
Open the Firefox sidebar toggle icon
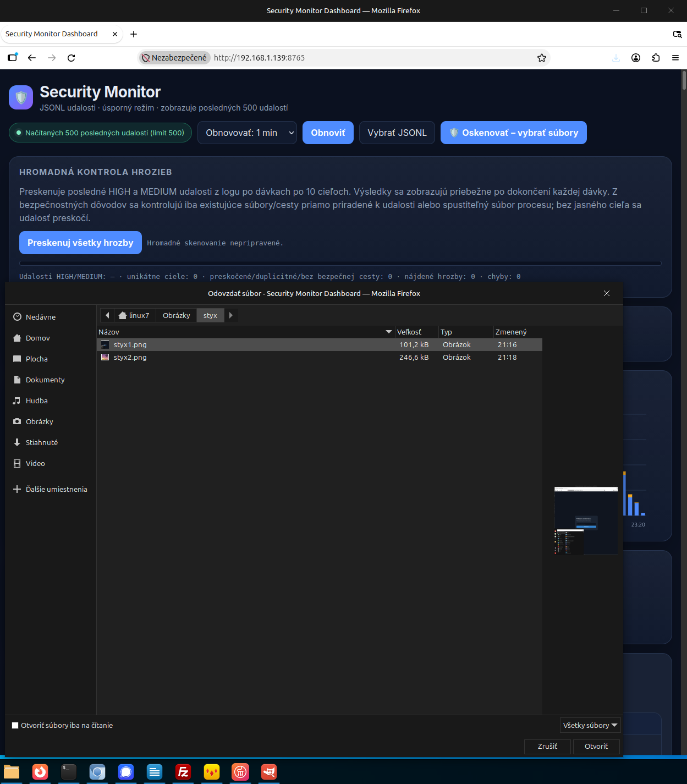tap(12, 58)
